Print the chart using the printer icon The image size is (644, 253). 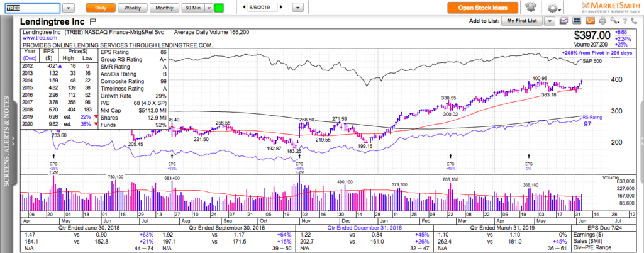pyautogui.click(x=602, y=21)
